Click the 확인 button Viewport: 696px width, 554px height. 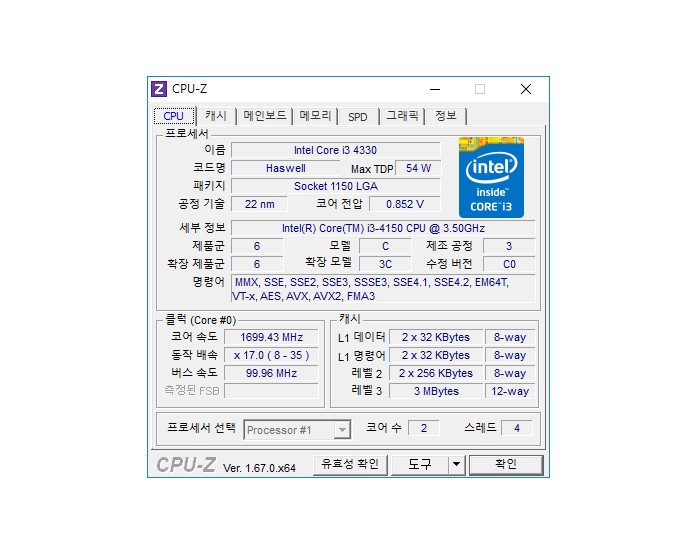(506, 465)
